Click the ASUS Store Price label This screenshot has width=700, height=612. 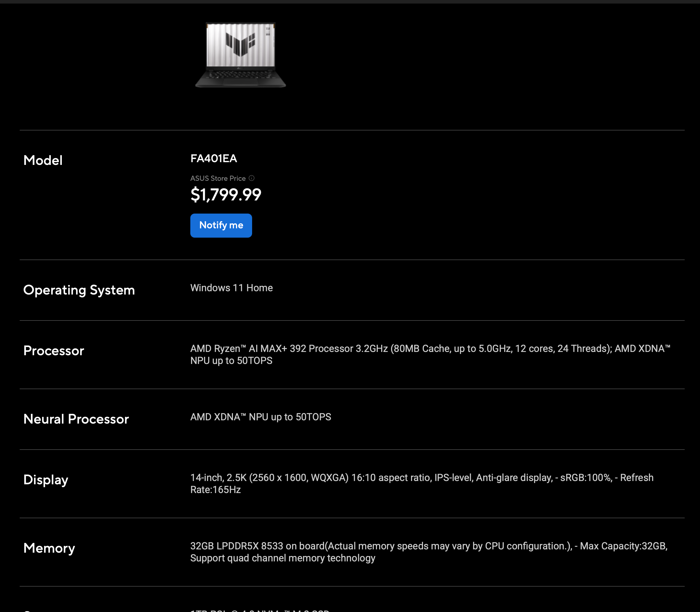point(218,178)
